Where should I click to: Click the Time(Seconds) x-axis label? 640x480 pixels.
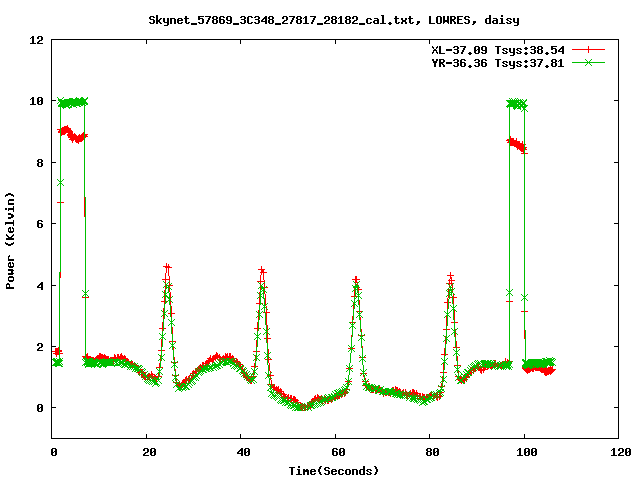point(335,470)
